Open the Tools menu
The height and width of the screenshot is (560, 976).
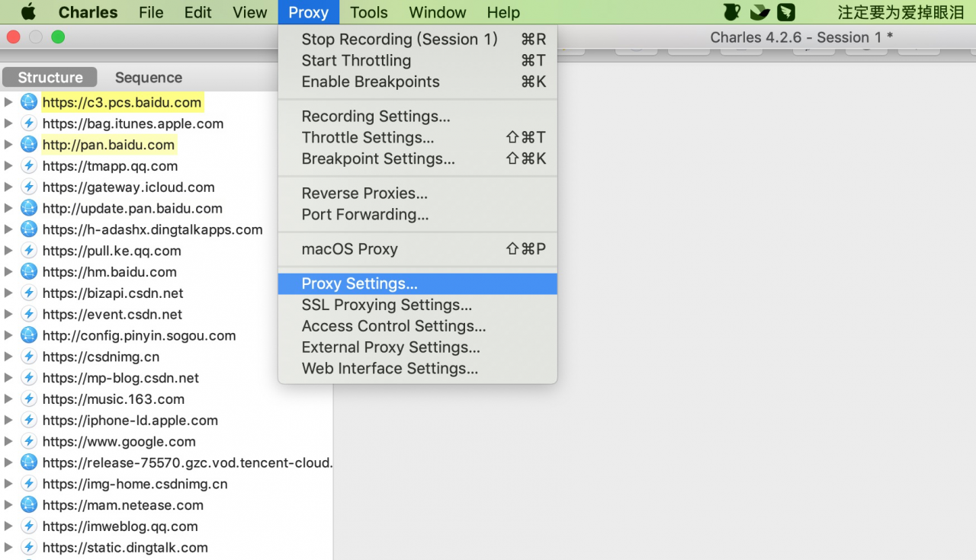[x=369, y=12]
